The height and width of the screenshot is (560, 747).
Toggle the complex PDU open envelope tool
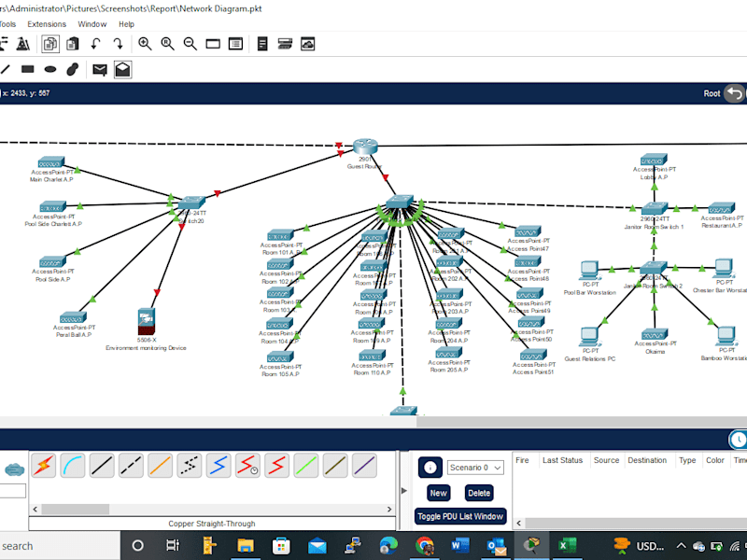pyautogui.click(x=123, y=69)
